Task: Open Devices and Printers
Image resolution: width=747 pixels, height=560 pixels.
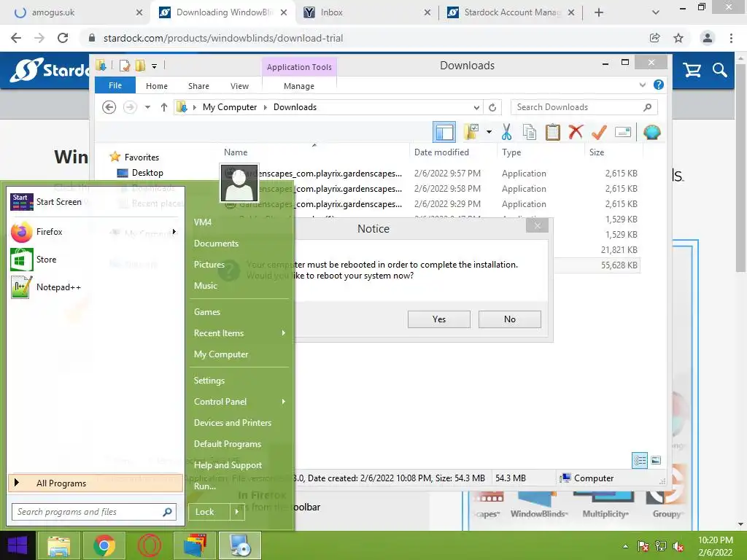Action: click(233, 423)
